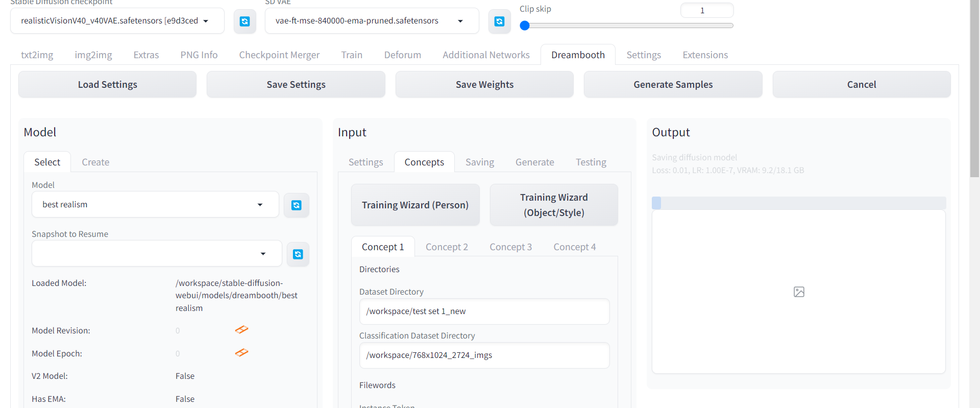Switch to the Create model tab
The width and height of the screenshot is (980, 408).
[x=95, y=162]
